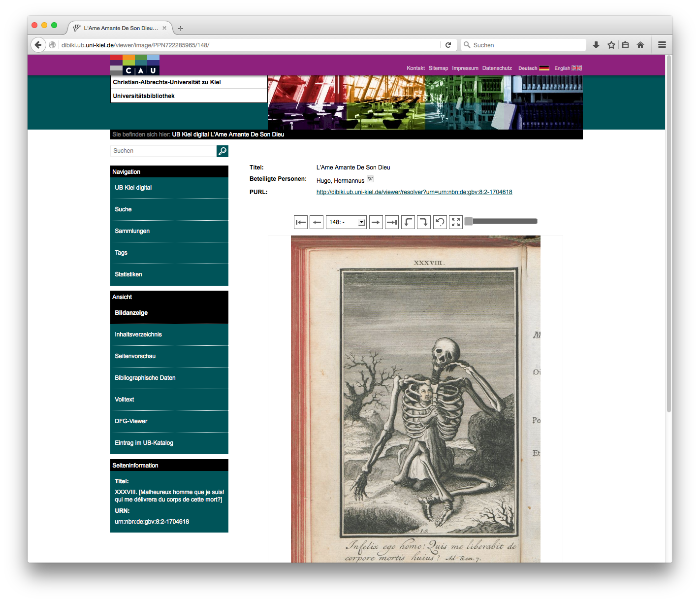Open Bibliographische Daten view
The height and width of the screenshot is (602, 700).
point(169,378)
